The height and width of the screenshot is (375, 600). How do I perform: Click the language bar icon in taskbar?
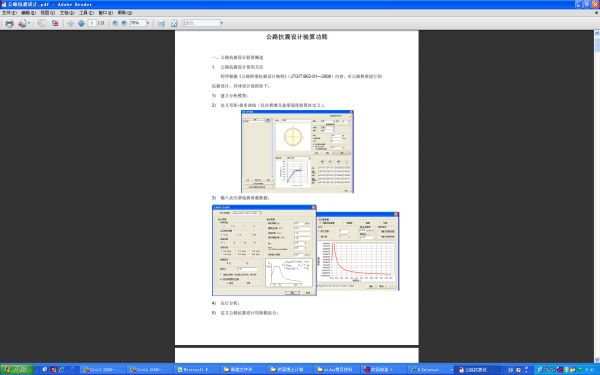pyautogui.click(x=510, y=370)
